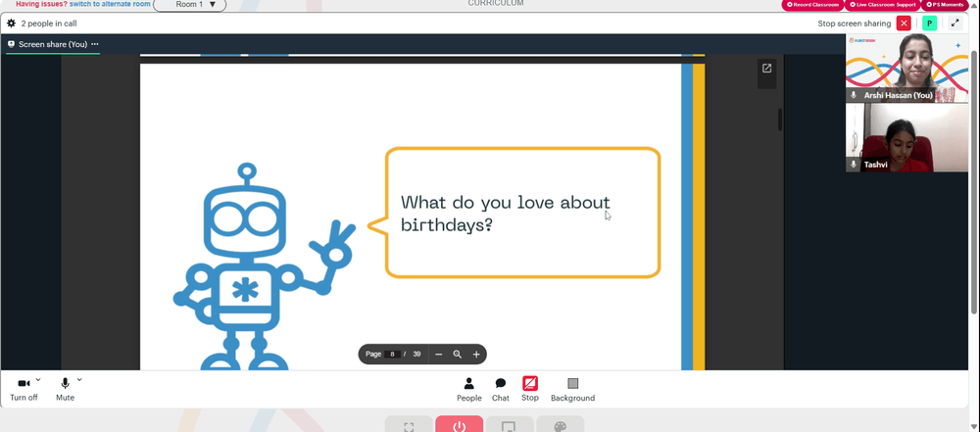Open camera options chevron
980x432 pixels.
38,379
